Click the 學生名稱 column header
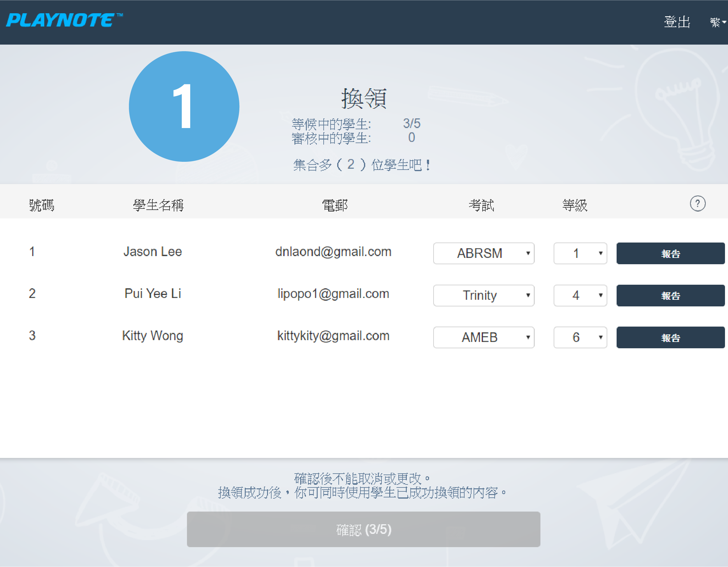This screenshot has width=728, height=567. (x=158, y=205)
